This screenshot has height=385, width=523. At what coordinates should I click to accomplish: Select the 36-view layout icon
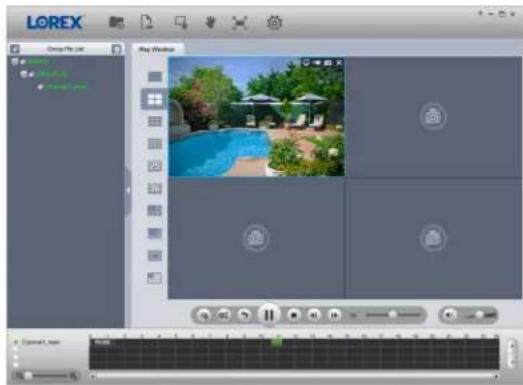pos(154,188)
